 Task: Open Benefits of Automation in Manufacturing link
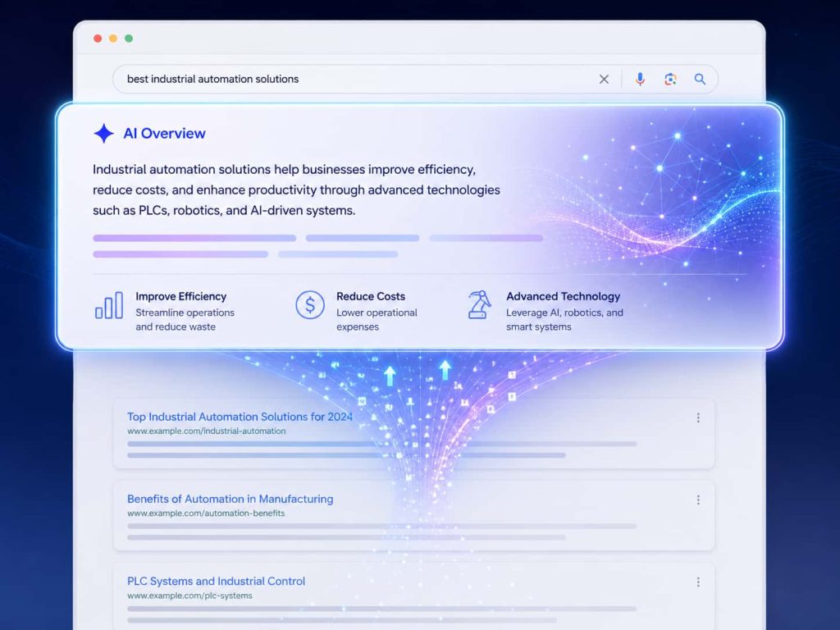[230, 500]
